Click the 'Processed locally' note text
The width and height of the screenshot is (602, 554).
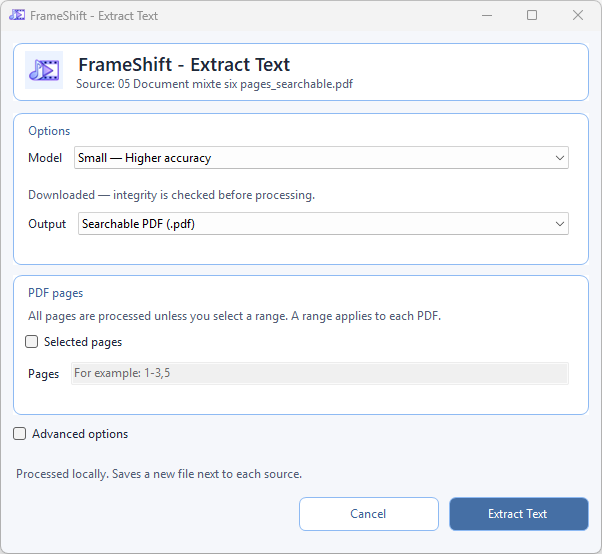159,474
